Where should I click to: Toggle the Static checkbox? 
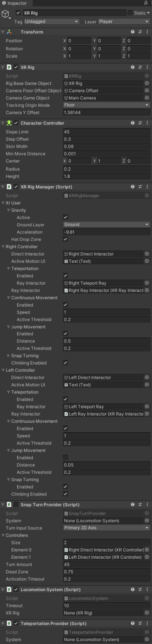click(130, 13)
